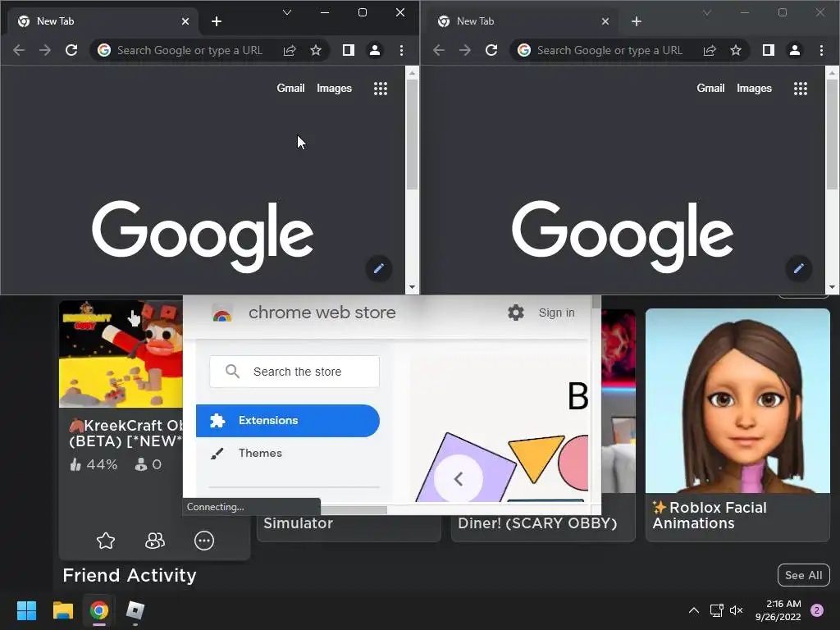Open Images link in left window

pyautogui.click(x=334, y=89)
